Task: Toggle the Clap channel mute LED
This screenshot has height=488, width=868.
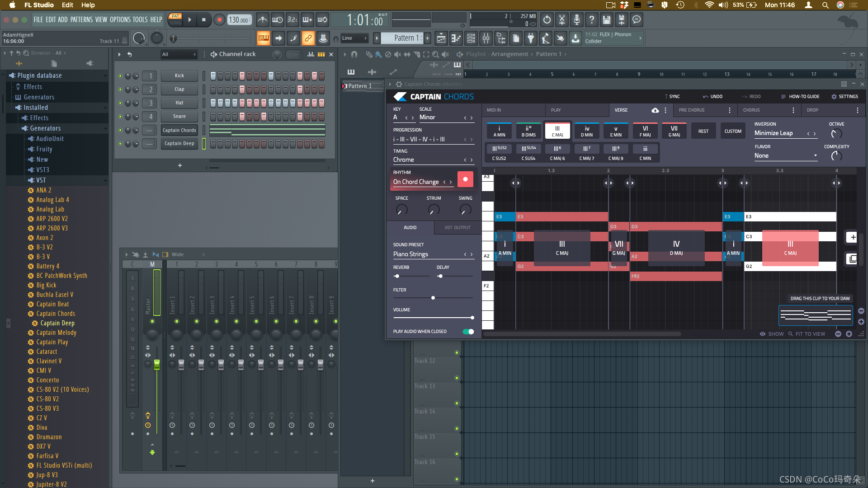Action: (x=120, y=89)
